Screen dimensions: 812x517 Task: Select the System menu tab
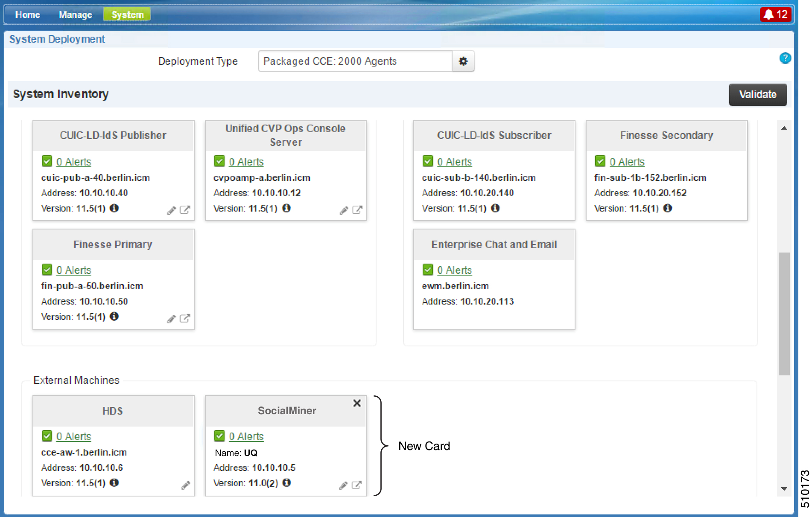coord(127,15)
